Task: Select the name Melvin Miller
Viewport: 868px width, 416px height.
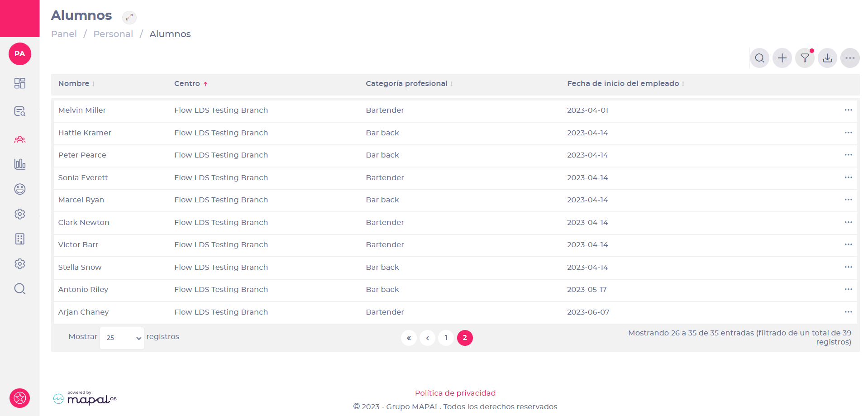Action: pyautogui.click(x=82, y=110)
